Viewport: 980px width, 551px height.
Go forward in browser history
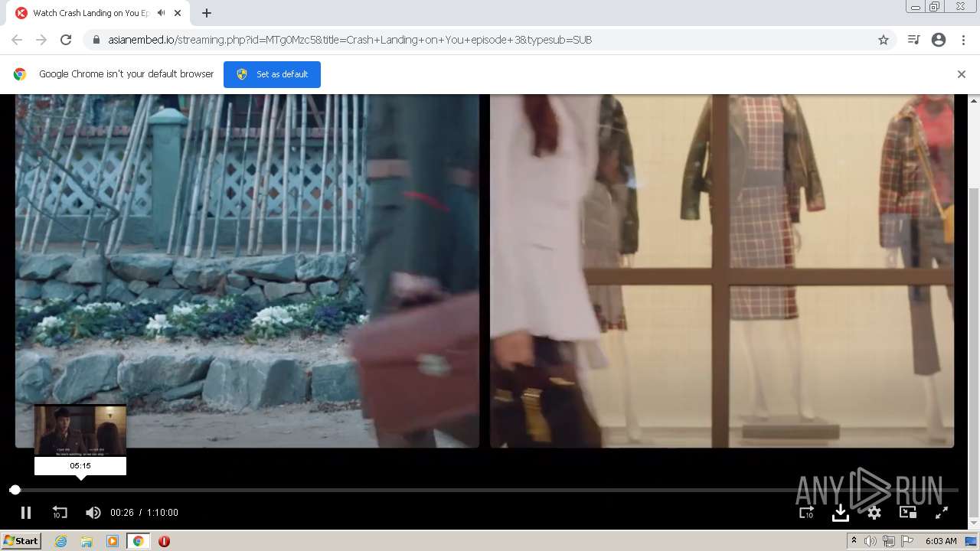[x=41, y=40]
